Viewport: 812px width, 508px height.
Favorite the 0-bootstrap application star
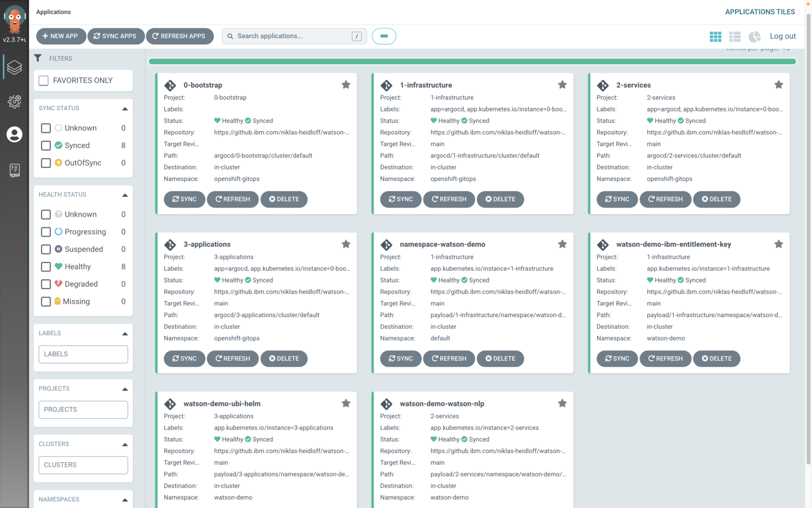tap(346, 85)
